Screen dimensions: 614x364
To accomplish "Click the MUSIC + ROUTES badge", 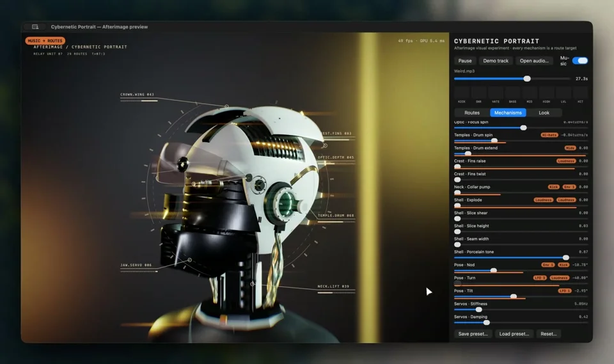I will [45, 41].
